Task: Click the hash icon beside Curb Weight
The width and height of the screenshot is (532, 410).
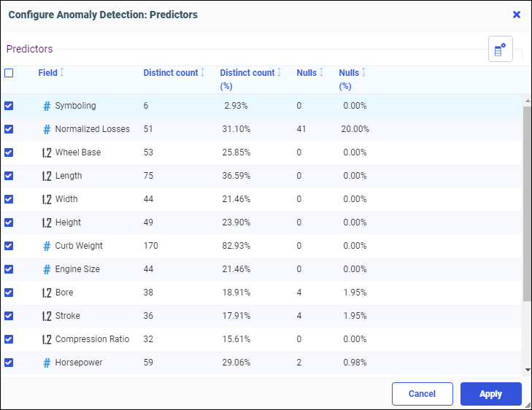Action: coord(47,246)
